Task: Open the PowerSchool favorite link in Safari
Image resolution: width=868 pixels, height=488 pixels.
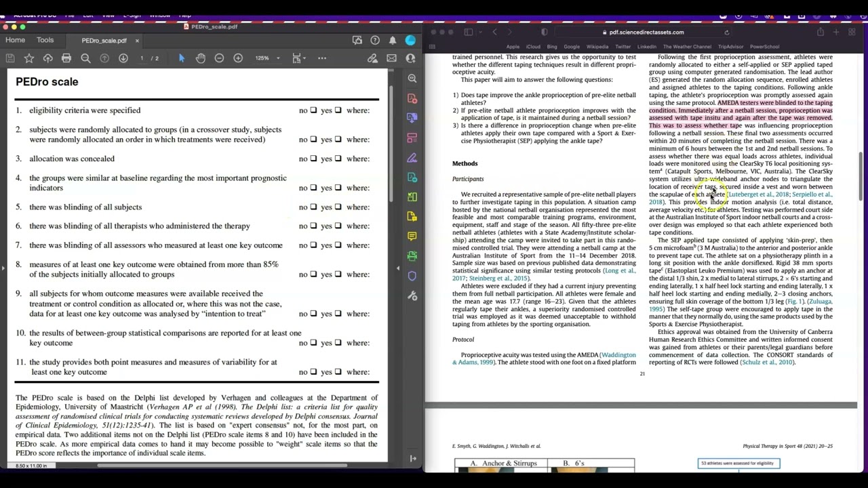Action: click(764, 47)
